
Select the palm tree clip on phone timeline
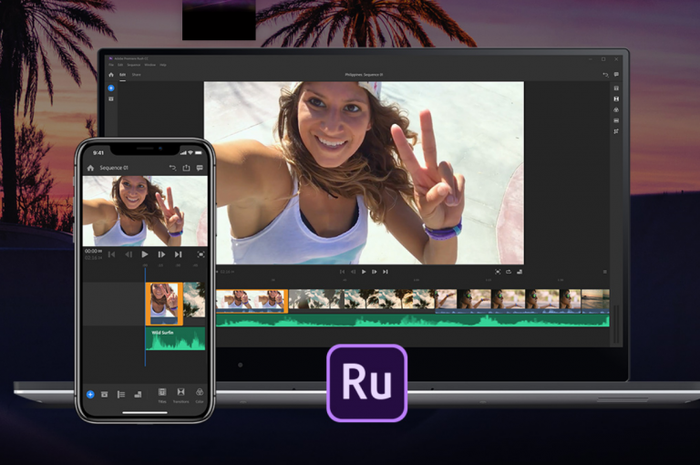(x=195, y=299)
